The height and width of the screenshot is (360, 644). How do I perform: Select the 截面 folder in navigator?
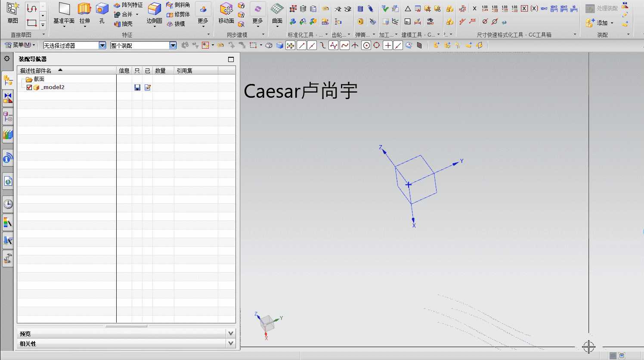point(35,79)
